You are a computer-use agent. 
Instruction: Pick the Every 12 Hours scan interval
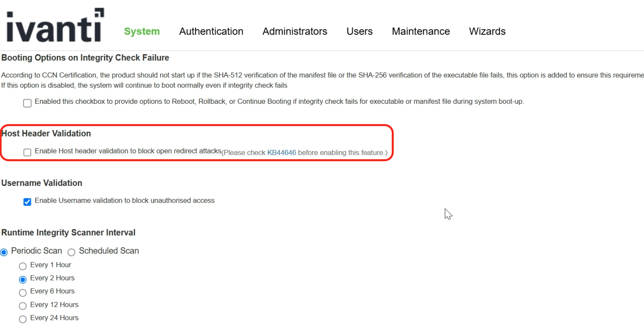click(23, 306)
